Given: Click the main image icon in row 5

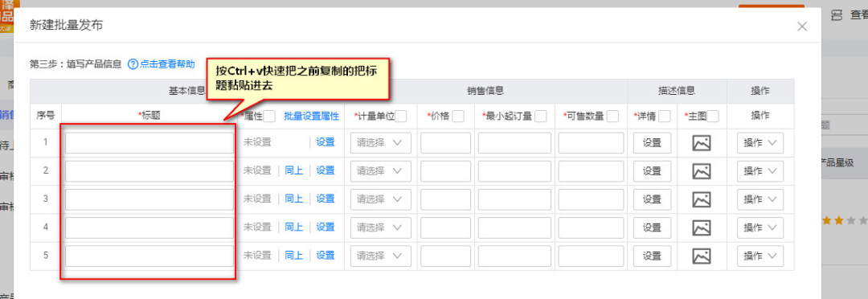Looking at the screenshot, I should tap(702, 256).
